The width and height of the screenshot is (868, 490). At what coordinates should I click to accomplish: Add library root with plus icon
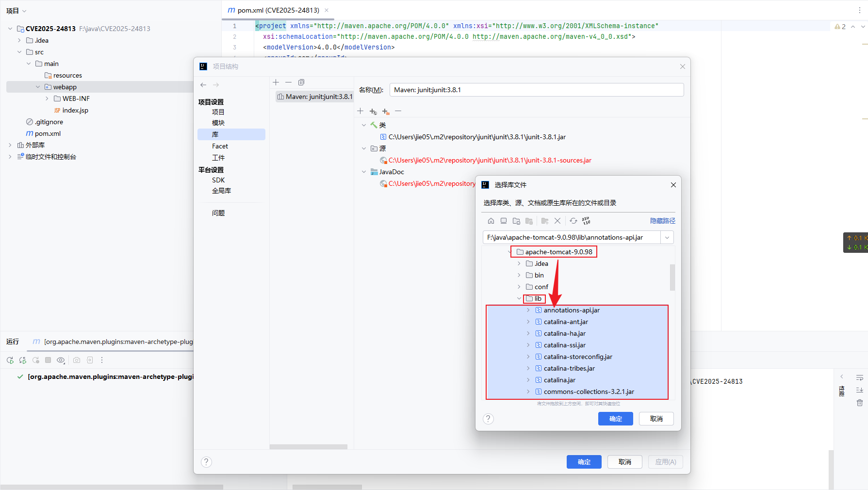pyautogui.click(x=360, y=111)
